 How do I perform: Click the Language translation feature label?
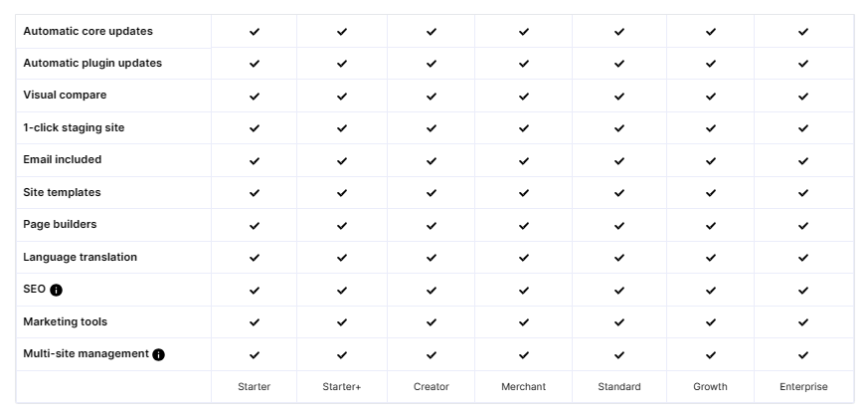pos(80,257)
